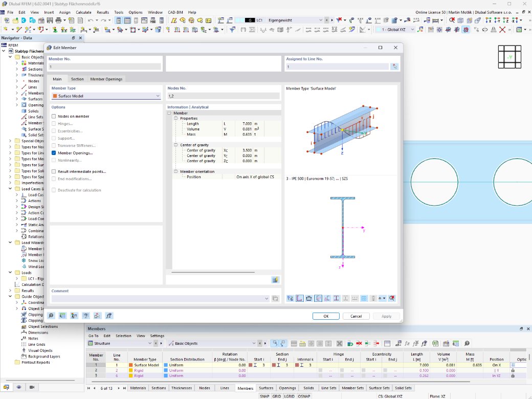532x399 pixels.
Task: Uncheck the Member Openings checkbox
Action: [x=54, y=153]
